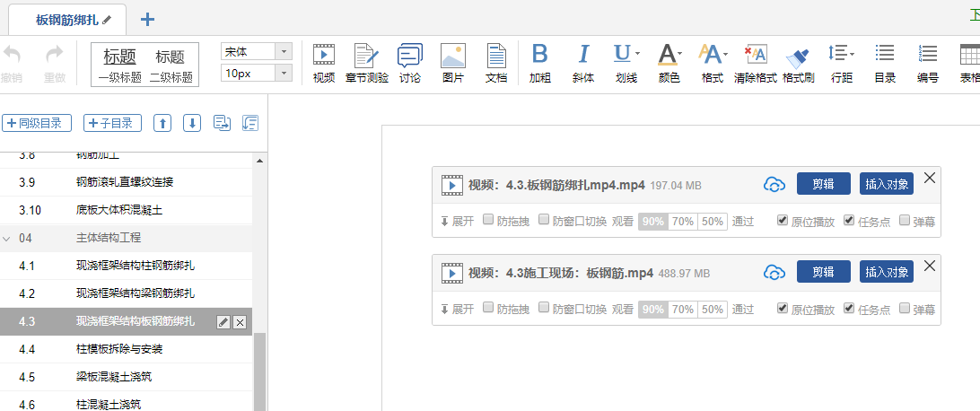Click 插入对象 on 施工现场 video
The width and height of the screenshot is (980, 411).
coord(886,272)
